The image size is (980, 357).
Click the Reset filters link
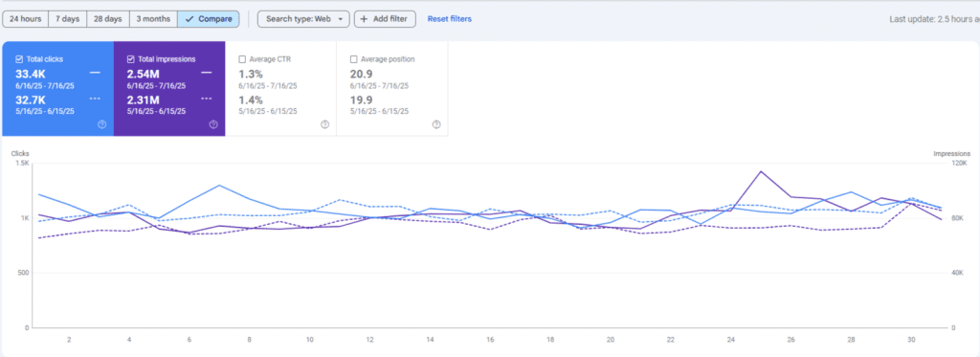[450, 19]
